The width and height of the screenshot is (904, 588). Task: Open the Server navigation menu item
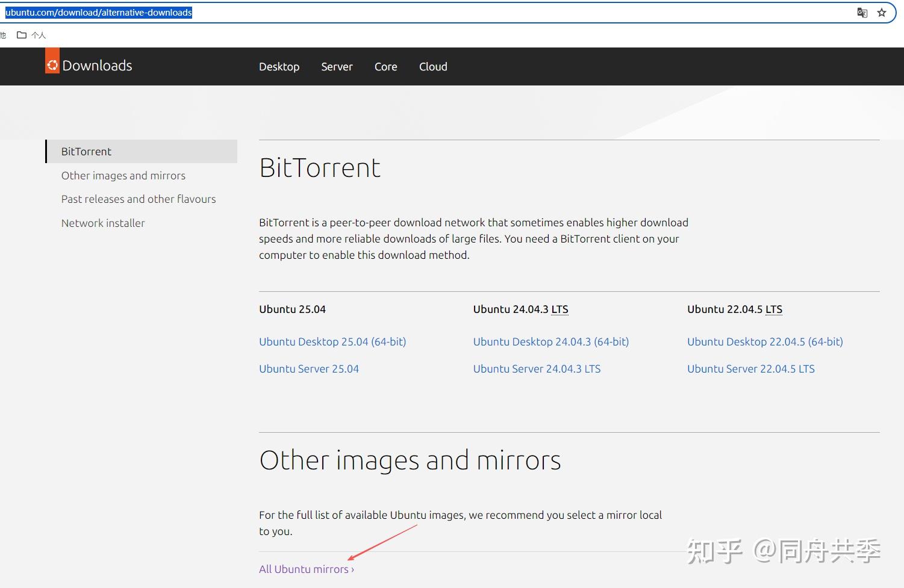click(337, 66)
